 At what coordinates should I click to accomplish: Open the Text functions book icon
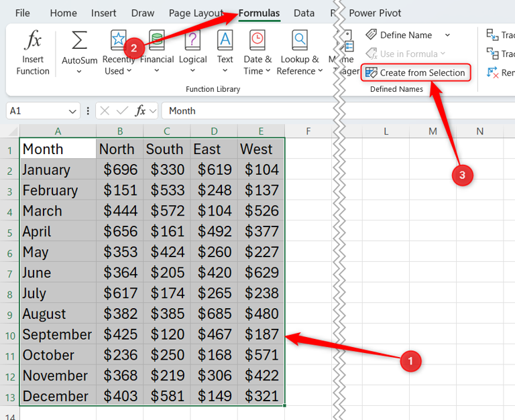[225, 40]
